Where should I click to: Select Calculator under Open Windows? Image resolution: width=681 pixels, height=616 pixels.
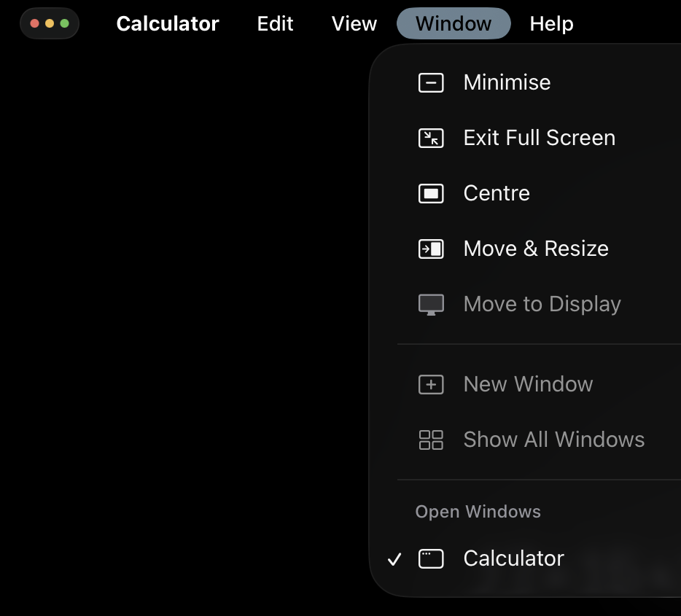[513, 558]
